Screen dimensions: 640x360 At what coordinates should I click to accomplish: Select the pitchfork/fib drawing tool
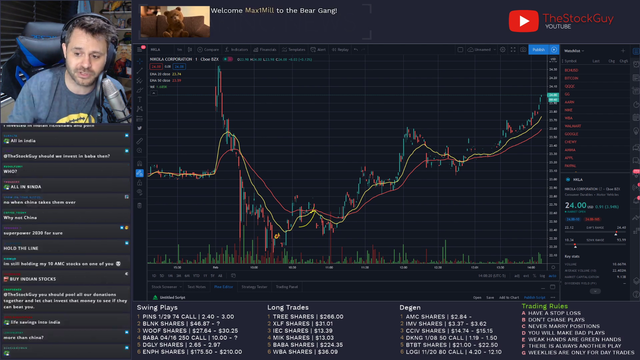140,80
